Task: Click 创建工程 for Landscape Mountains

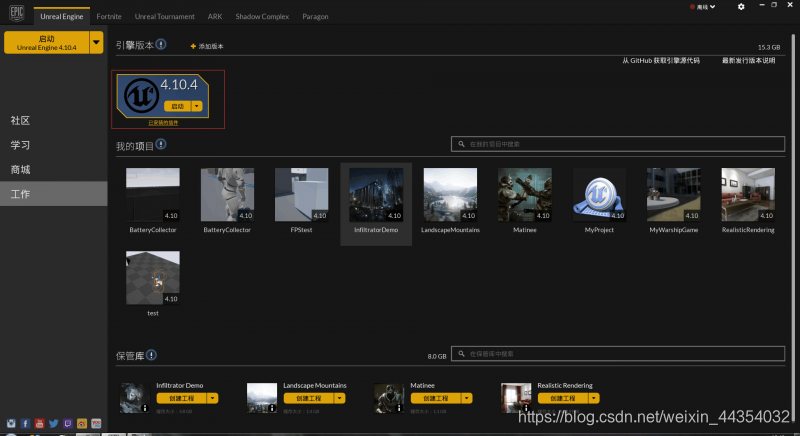Action: click(309, 398)
